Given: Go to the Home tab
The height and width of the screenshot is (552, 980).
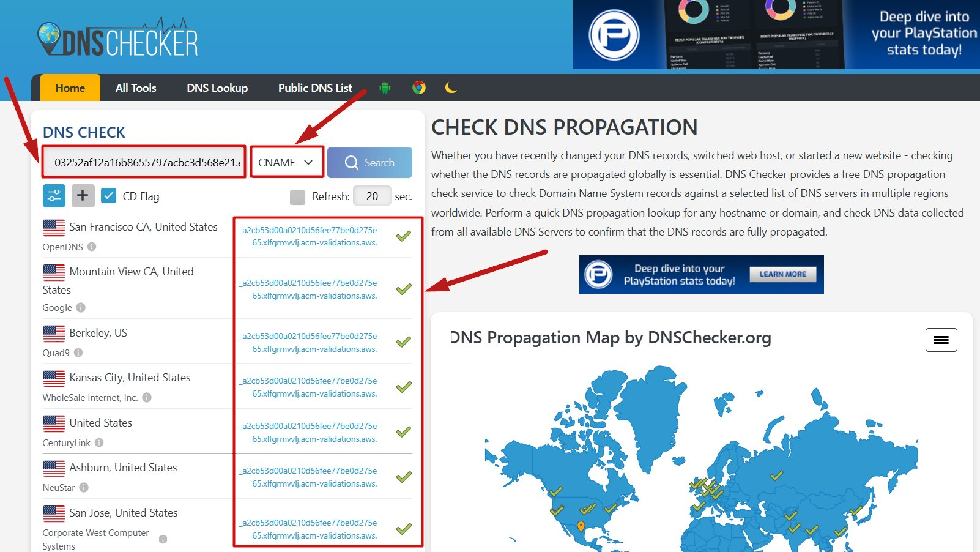Looking at the screenshot, I should 70,88.
